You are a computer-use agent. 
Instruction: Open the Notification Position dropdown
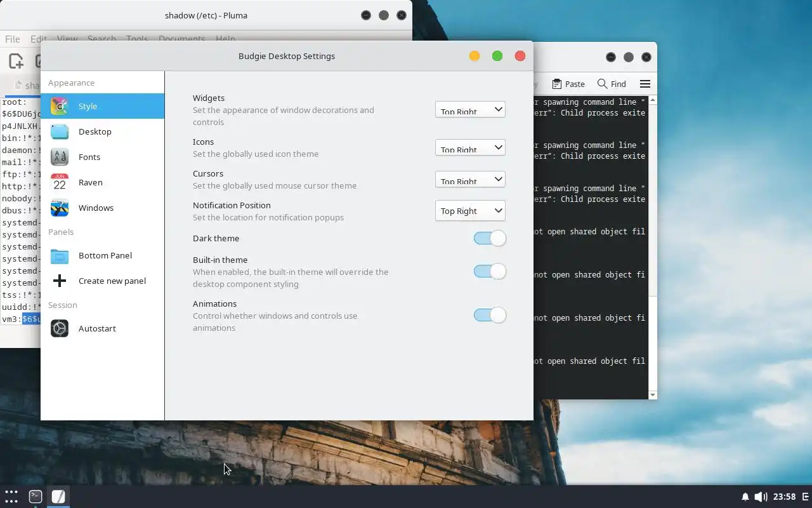pyautogui.click(x=470, y=211)
